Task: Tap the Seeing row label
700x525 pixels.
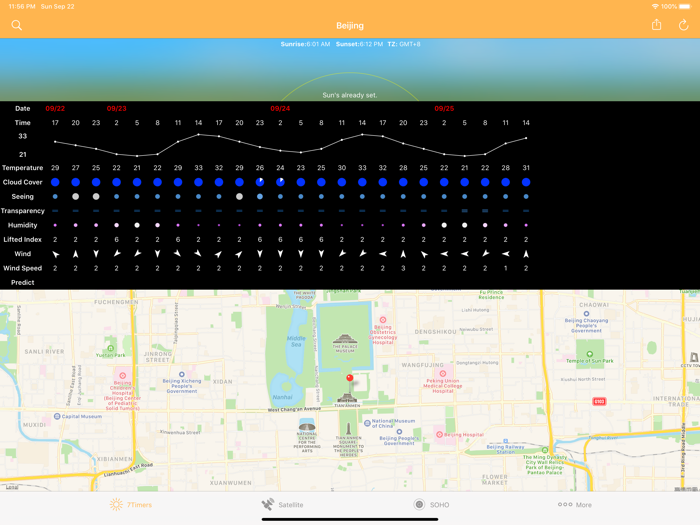Action: coord(22,196)
